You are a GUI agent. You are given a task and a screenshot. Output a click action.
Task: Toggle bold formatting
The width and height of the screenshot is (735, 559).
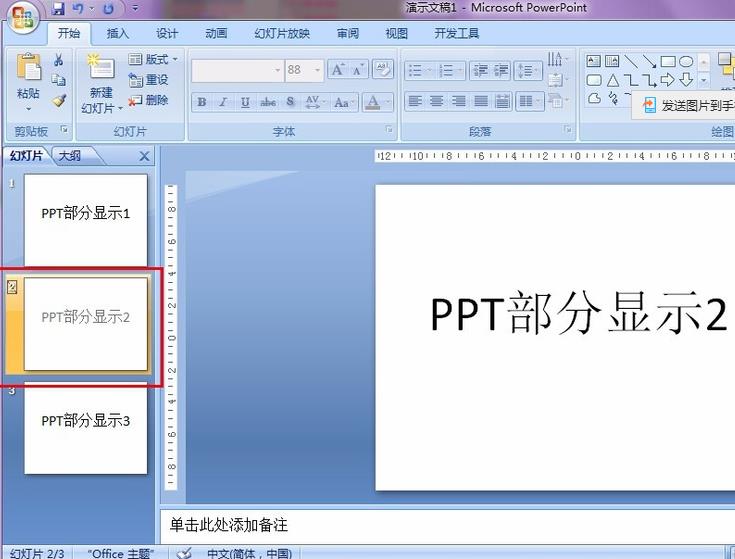coord(202,102)
